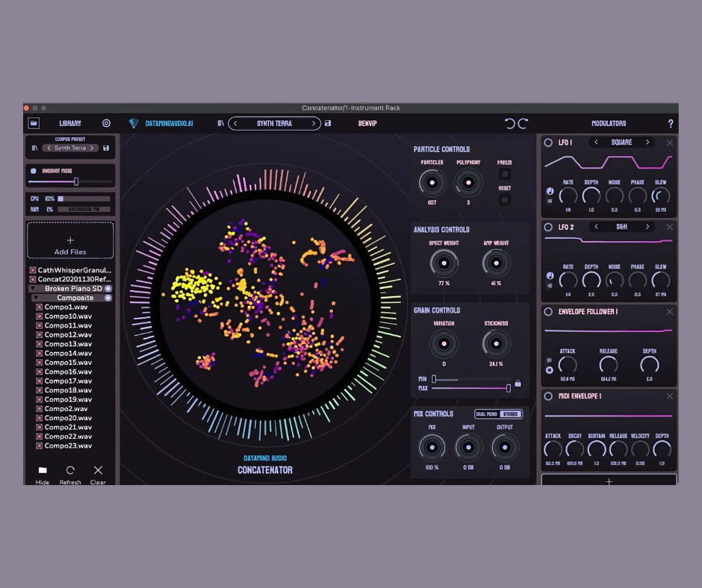Viewport: 702px width, 588px height.
Task: Toggle LFO 1 tempo sync note icon
Action: click(x=550, y=191)
